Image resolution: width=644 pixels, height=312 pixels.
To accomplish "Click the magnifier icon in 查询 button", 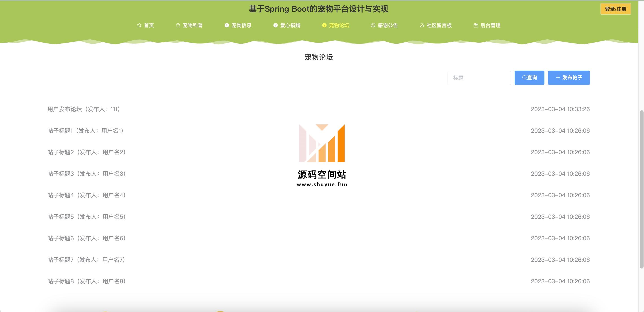I will tap(524, 78).
